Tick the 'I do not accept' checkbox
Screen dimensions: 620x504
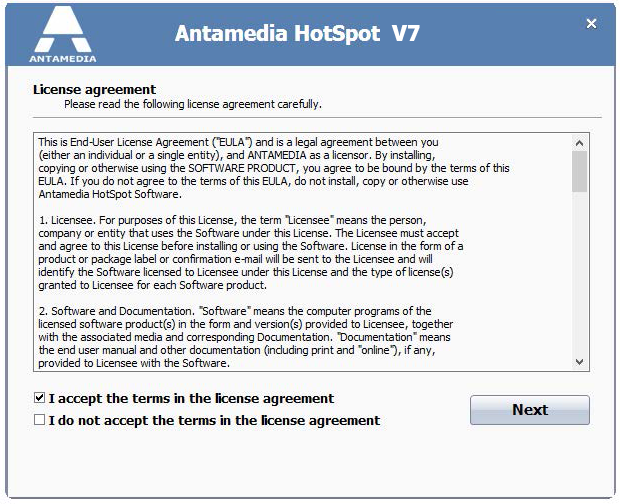coord(40,419)
